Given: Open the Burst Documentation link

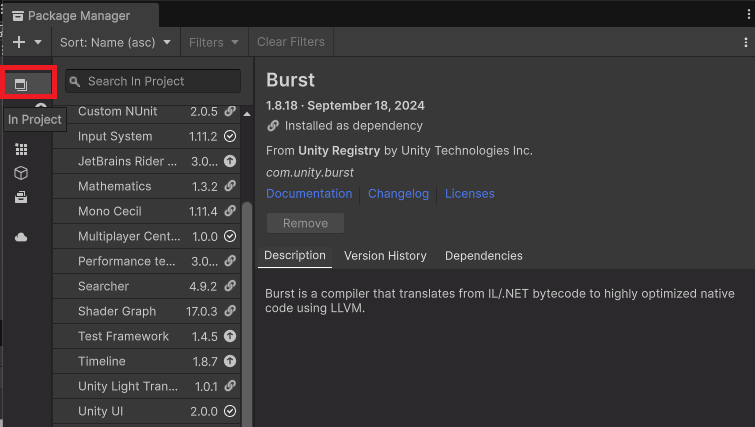Looking at the screenshot, I should pos(309,194).
